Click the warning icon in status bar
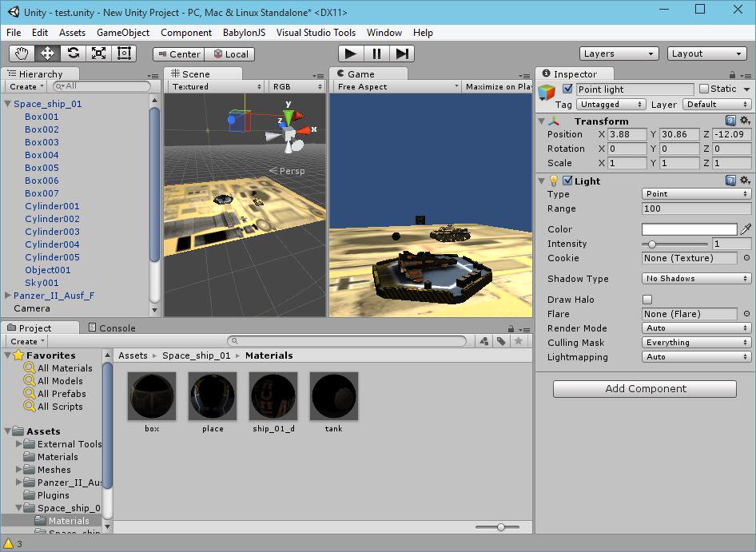This screenshot has width=756, height=552. tap(8, 543)
